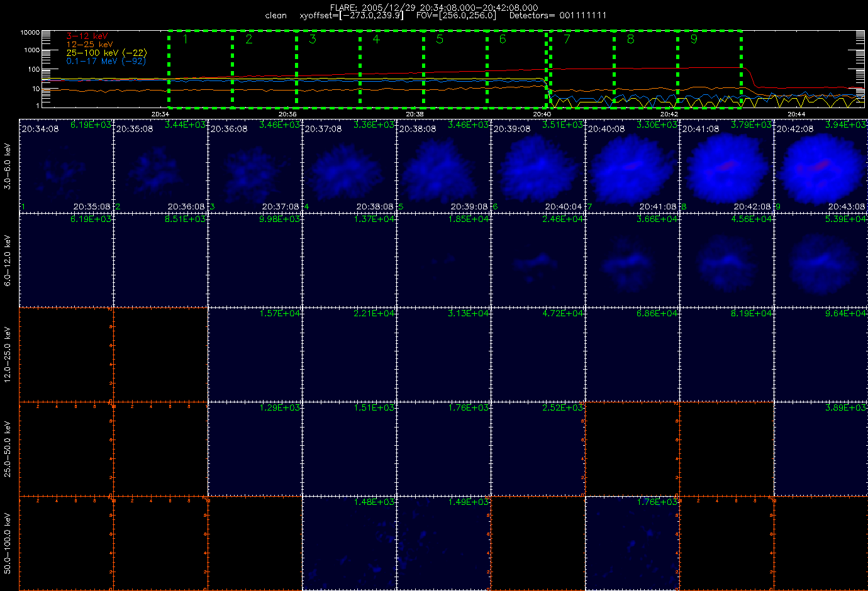Click the 20:34 tick label on time axis
Screen dimensions: 868x591
click(160, 114)
